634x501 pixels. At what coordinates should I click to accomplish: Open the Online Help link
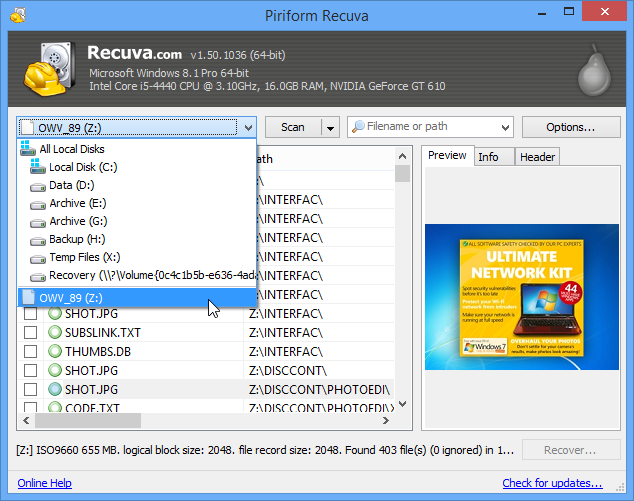pos(44,483)
